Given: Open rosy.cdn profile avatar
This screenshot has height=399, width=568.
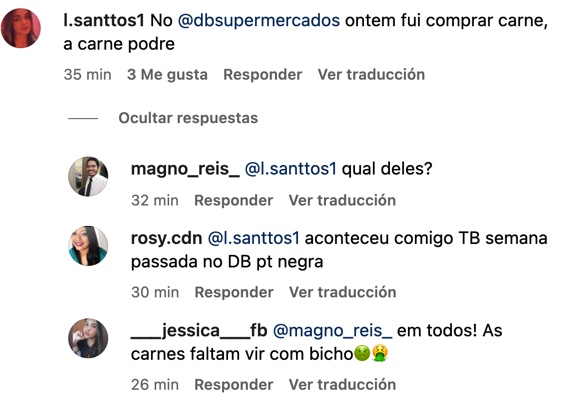Looking at the screenshot, I should pyautogui.click(x=88, y=246).
